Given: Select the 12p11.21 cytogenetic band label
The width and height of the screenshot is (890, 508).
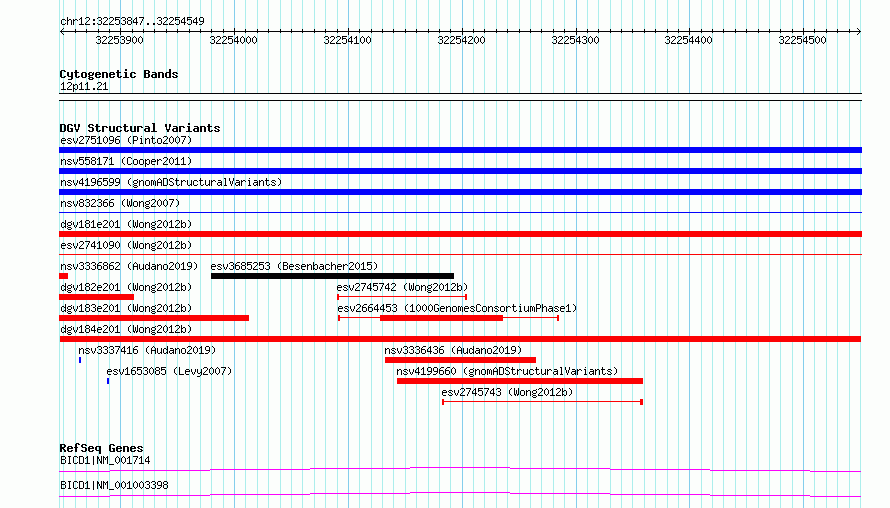Looking at the screenshot, I should click(x=84, y=86).
